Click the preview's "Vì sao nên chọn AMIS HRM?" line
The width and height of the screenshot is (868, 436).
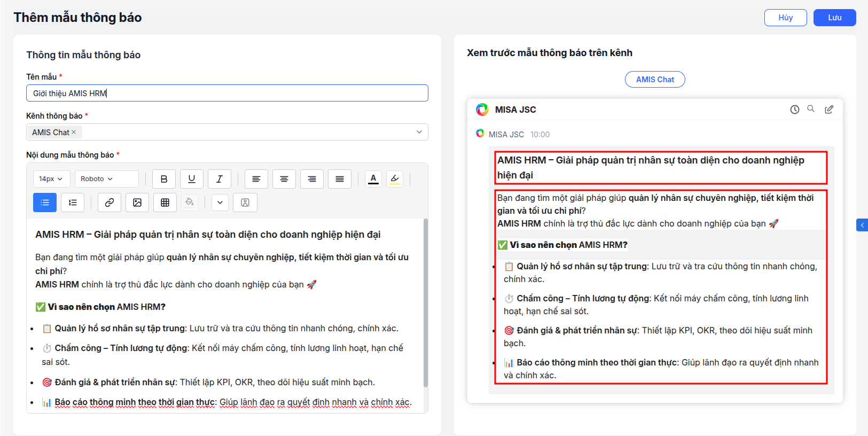tap(562, 245)
